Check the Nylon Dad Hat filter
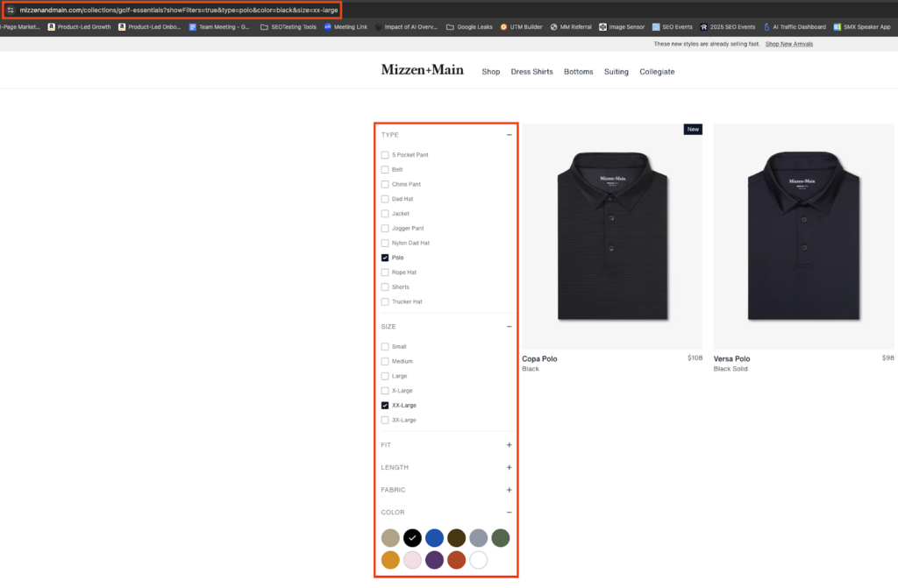Image resolution: width=898 pixels, height=588 pixels. [385, 244]
